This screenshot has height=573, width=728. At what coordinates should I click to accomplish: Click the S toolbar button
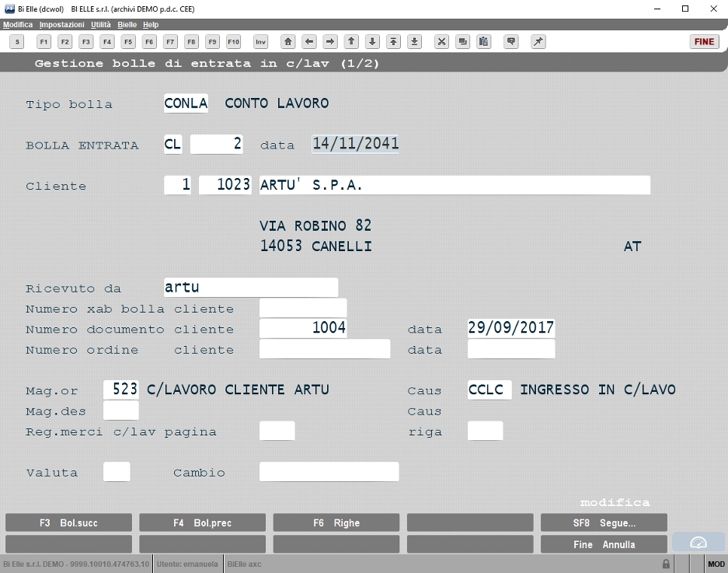click(17, 42)
